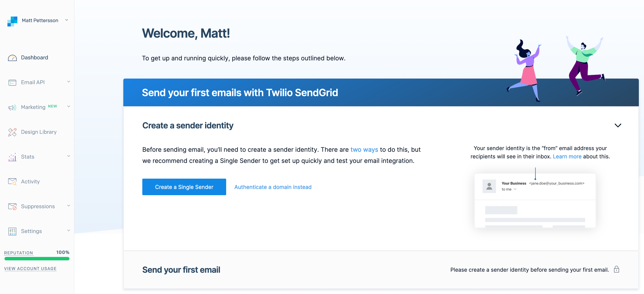Click the green Reputation progress bar
The image size is (644, 294).
click(37, 259)
